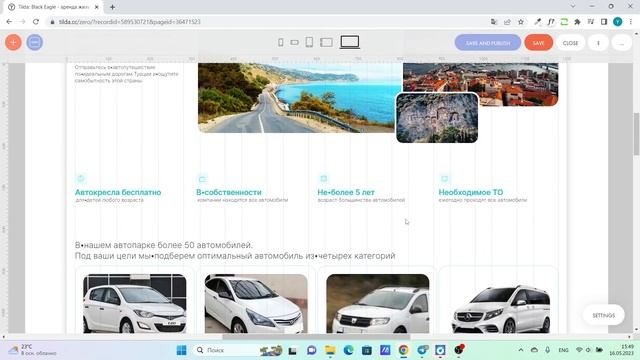The width and height of the screenshot is (640, 360).
Task: Open Microsoft Edge from the taskbar
Action: pos(348,350)
